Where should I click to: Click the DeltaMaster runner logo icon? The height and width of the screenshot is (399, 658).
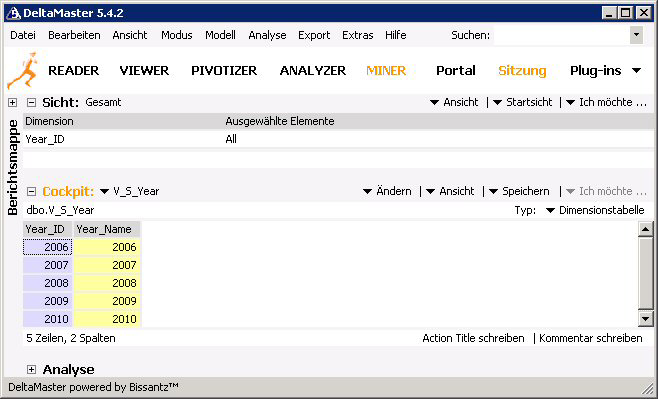click(x=22, y=70)
